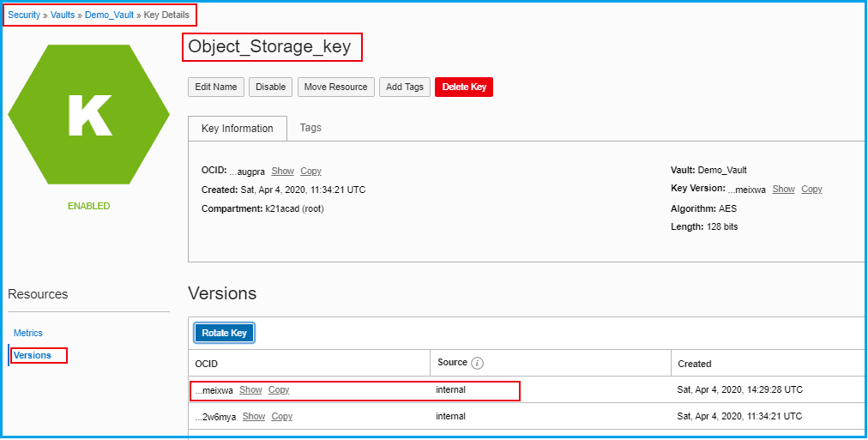The image size is (868, 440).
Task: Copy the Key Version in key details
Action: (x=811, y=190)
